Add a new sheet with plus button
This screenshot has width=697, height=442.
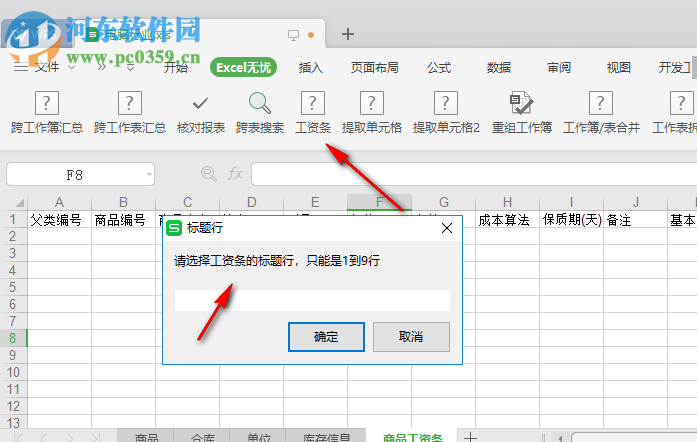[470, 437]
